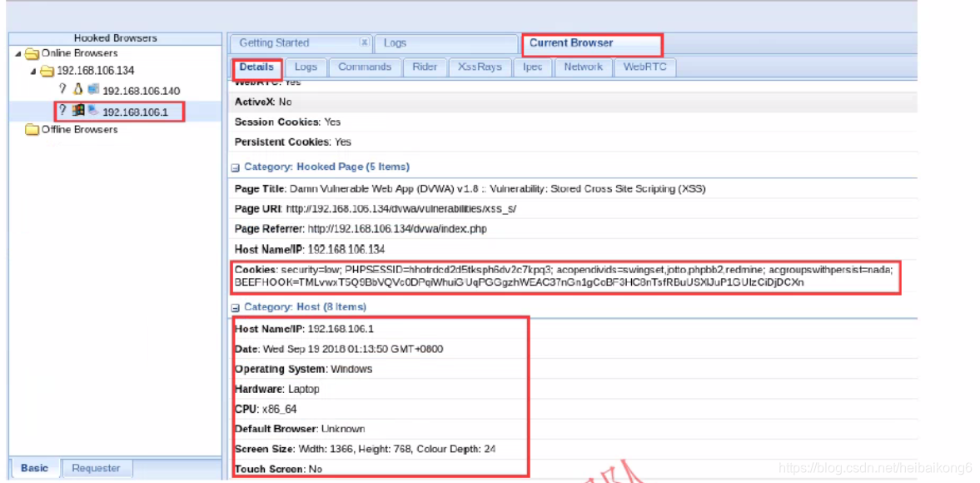The image size is (980, 483).
Task: Select hooked browser 192.168.106.140
Action: 142,91
